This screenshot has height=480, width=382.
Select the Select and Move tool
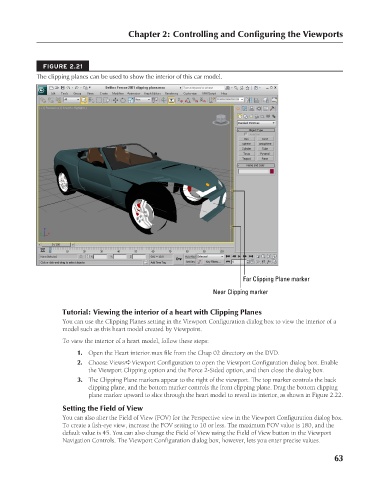[115, 100]
